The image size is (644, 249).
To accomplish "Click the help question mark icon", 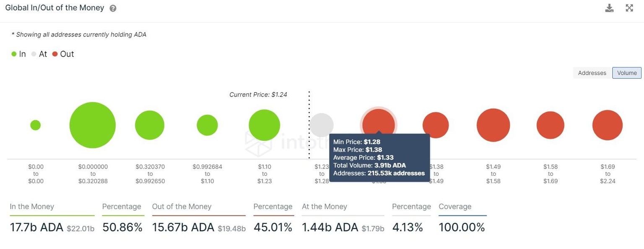I will click(x=113, y=8).
